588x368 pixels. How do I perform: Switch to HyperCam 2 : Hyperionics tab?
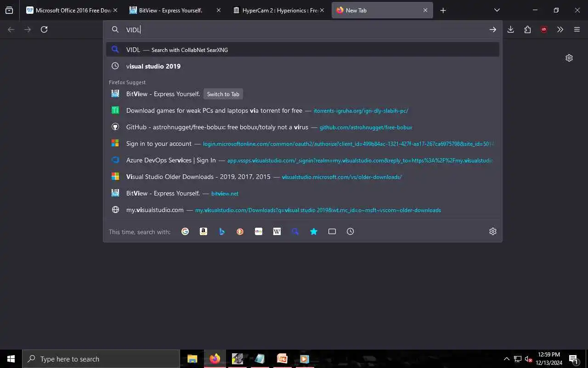point(279,10)
